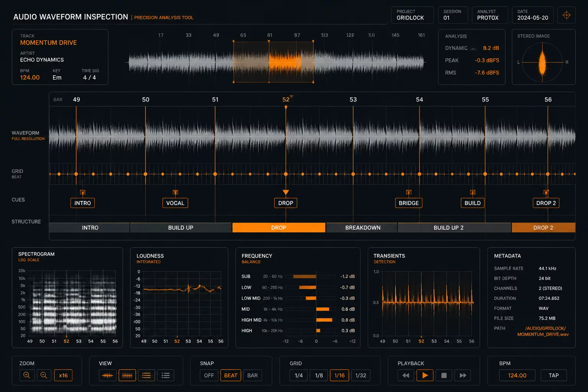Click the bar 54 ruler number
This screenshot has height=392, width=588.
point(420,100)
